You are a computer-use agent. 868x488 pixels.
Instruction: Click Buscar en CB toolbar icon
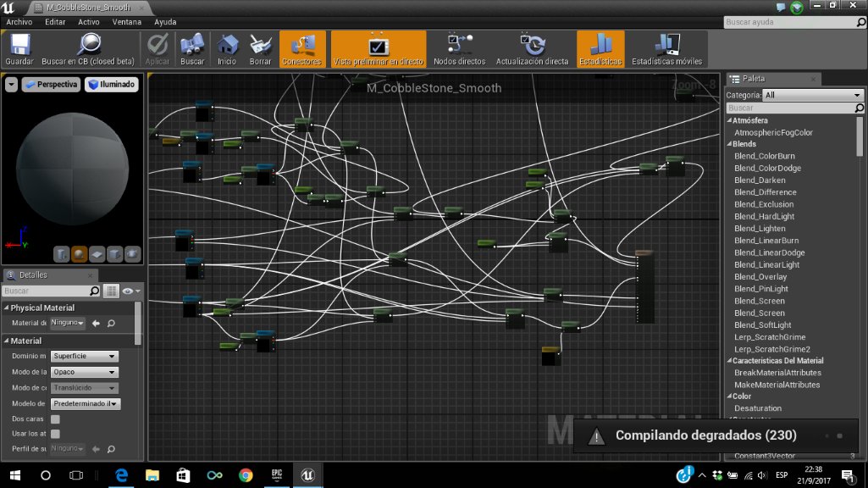click(x=88, y=49)
